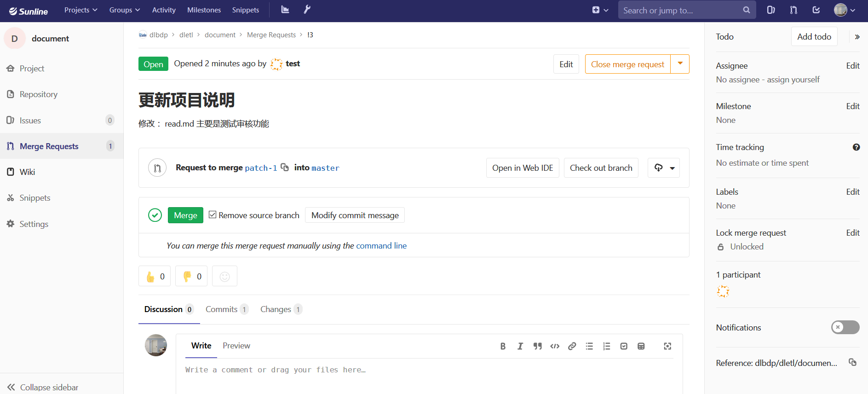Collapse sidebar at bottom left
Screen dimensions: 868x394
(x=43, y=387)
